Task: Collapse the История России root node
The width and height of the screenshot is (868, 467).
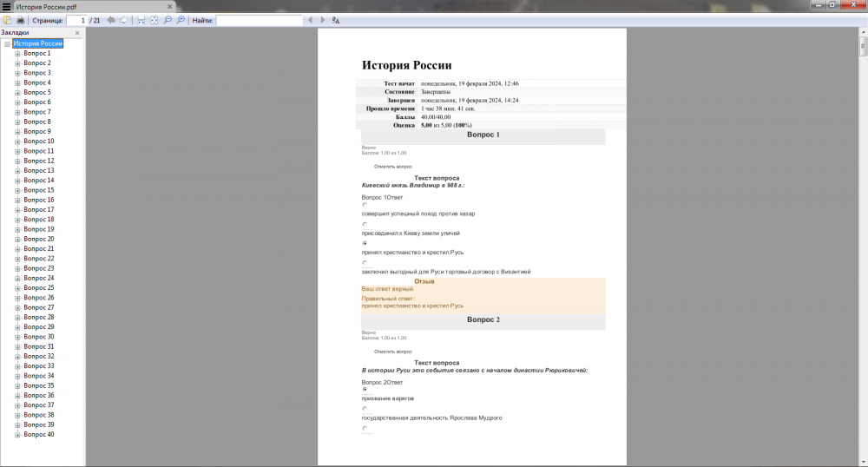Action: [x=7, y=43]
